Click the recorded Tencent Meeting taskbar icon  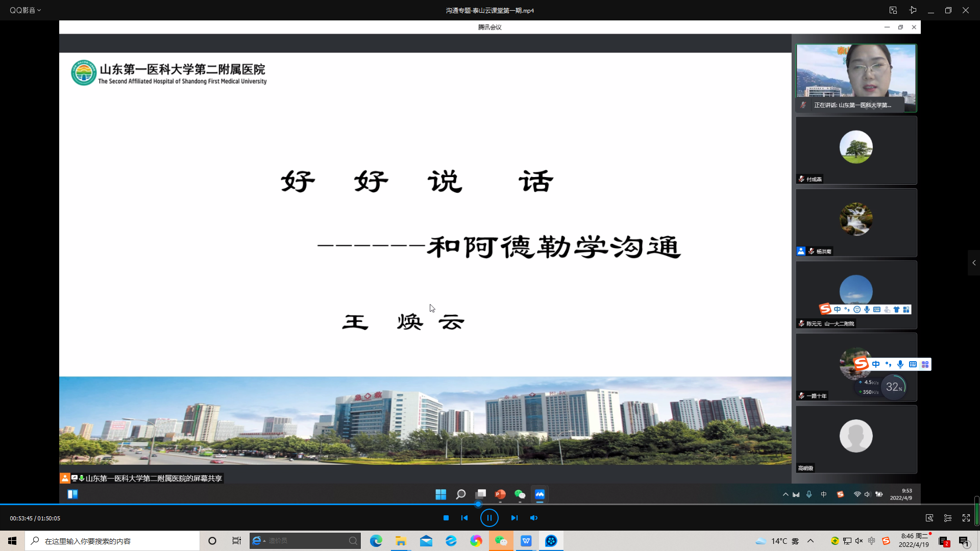[540, 494]
